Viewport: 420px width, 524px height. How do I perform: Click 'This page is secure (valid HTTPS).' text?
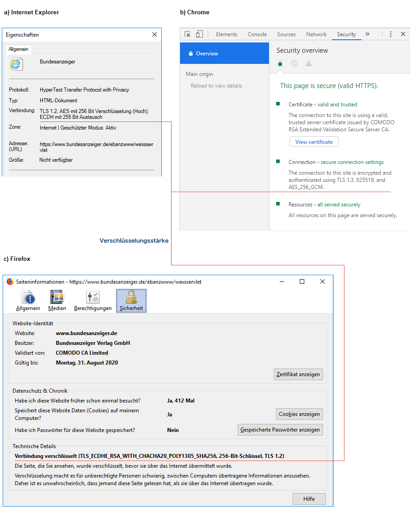pos(329,86)
